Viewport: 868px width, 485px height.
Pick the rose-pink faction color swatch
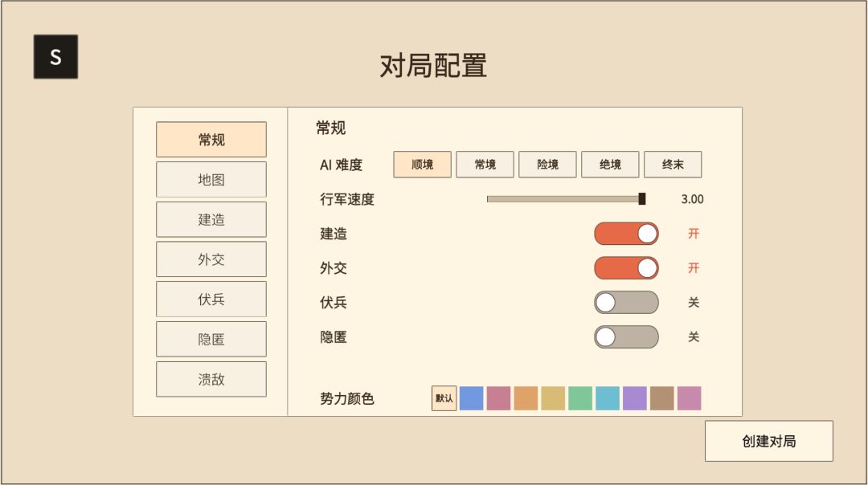point(498,398)
